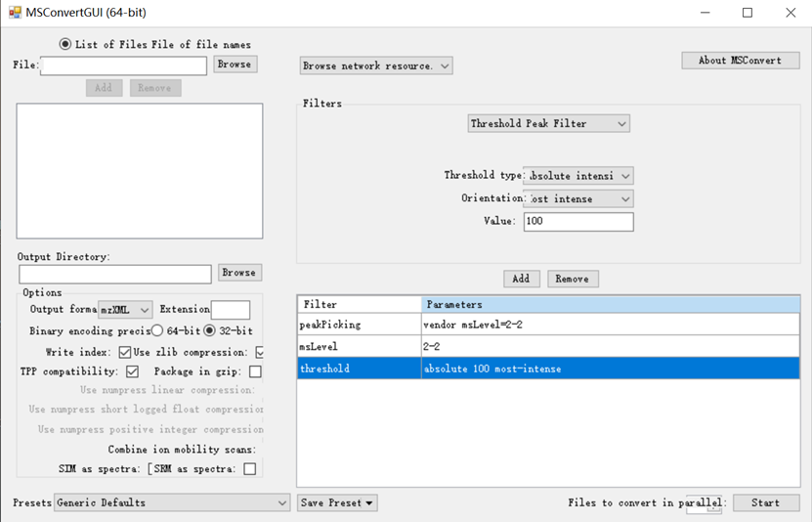Expand the Presets Generic Defaults dropdown
812x522 pixels.
[172, 502]
